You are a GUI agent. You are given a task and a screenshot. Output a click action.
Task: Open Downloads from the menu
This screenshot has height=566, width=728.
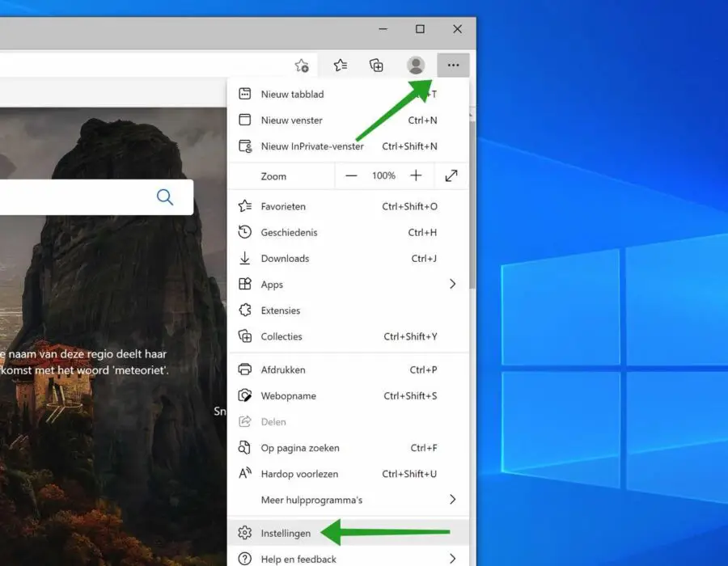348,258
